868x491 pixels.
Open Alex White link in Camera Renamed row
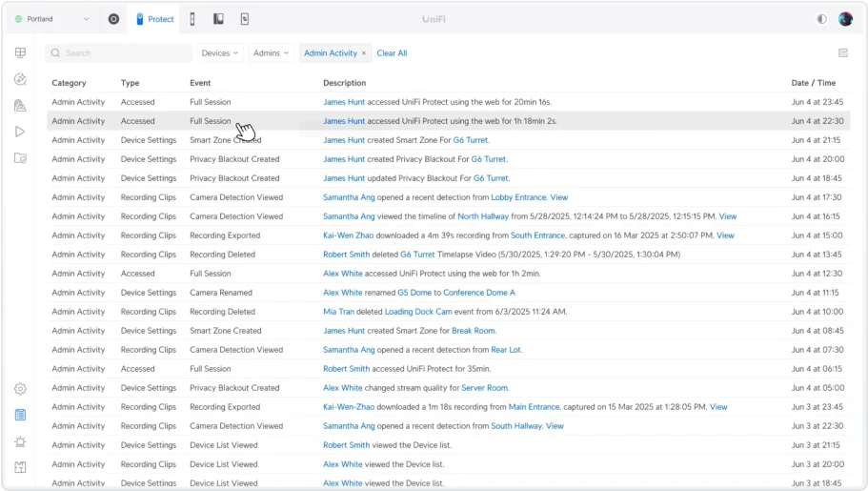pos(343,293)
